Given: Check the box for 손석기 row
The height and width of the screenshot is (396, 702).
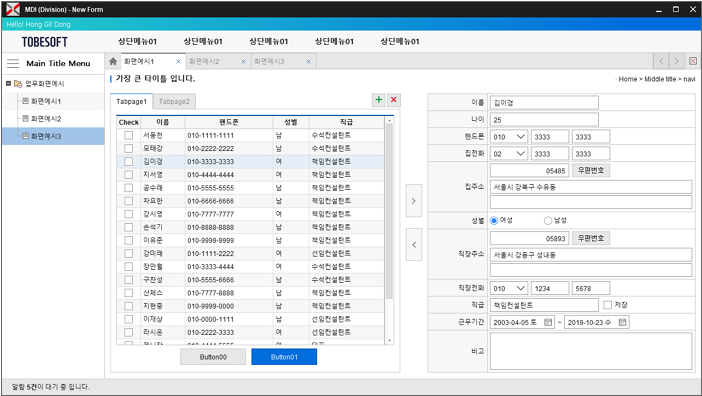Looking at the screenshot, I should (x=128, y=227).
